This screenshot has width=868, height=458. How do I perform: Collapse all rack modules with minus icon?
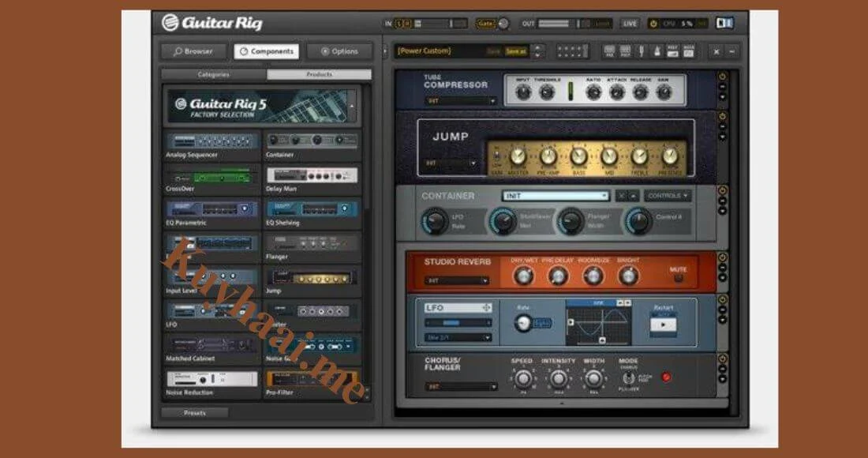[731, 51]
